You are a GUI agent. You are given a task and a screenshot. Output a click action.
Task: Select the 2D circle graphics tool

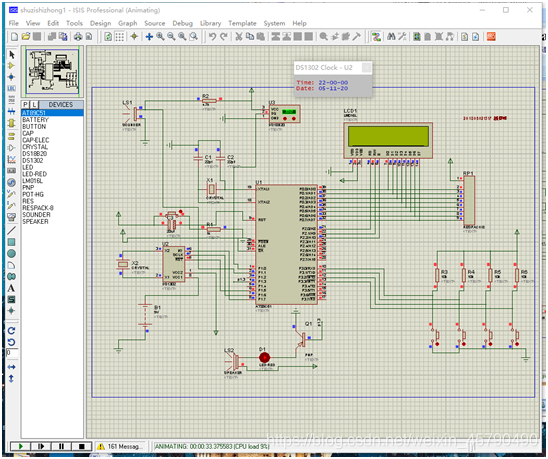pos(11,253)
